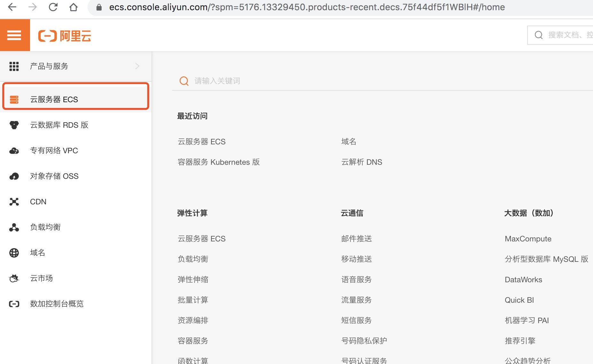Viewport: 593px width, 364px height.
Task: Click the 云通信 category heading
Action: (352, 213)
